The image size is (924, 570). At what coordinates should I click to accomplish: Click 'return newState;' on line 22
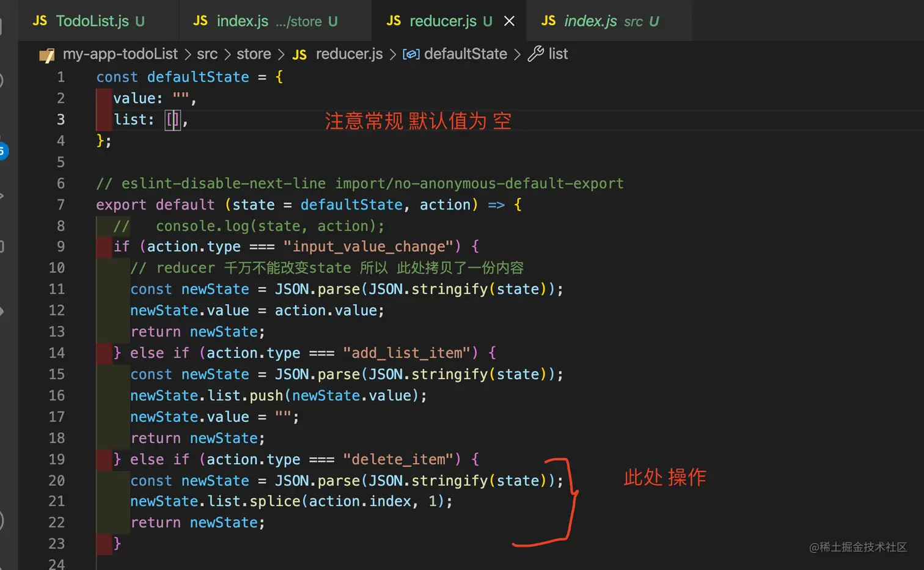pyautogui.click(x=197, y=523)
